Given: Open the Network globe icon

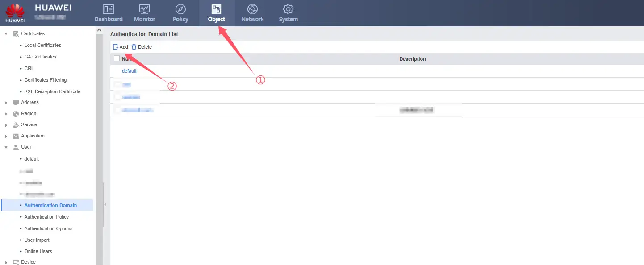Looking at the screenshot, I should (x=252, y=9).
